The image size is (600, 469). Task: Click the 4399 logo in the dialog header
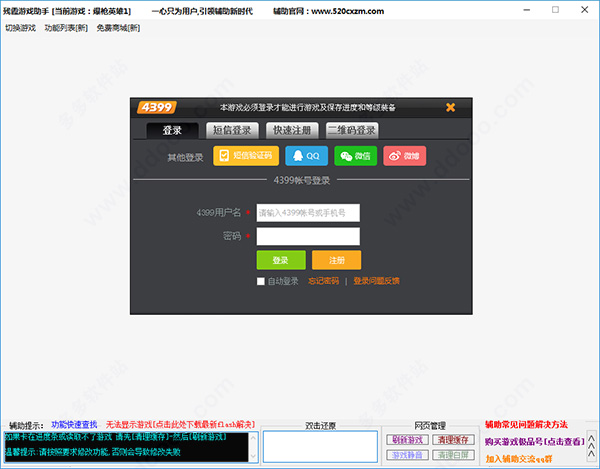[x=157, y=107]
